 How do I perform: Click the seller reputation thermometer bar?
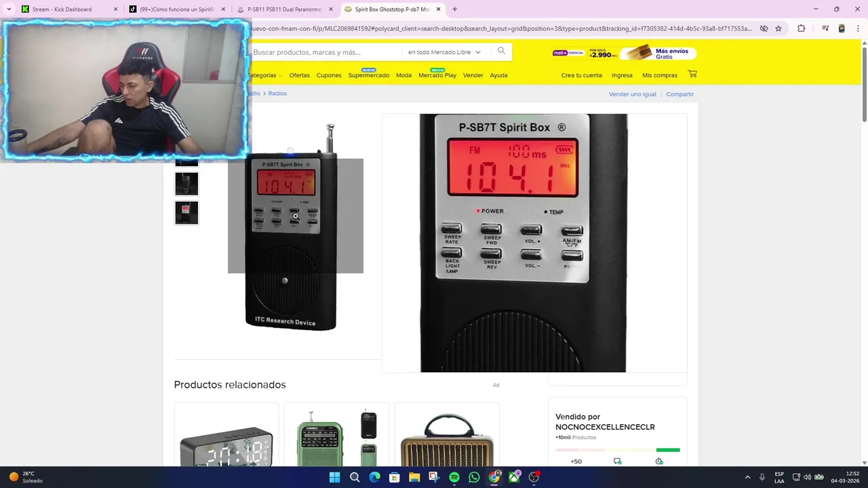click(x=617, y=450)
